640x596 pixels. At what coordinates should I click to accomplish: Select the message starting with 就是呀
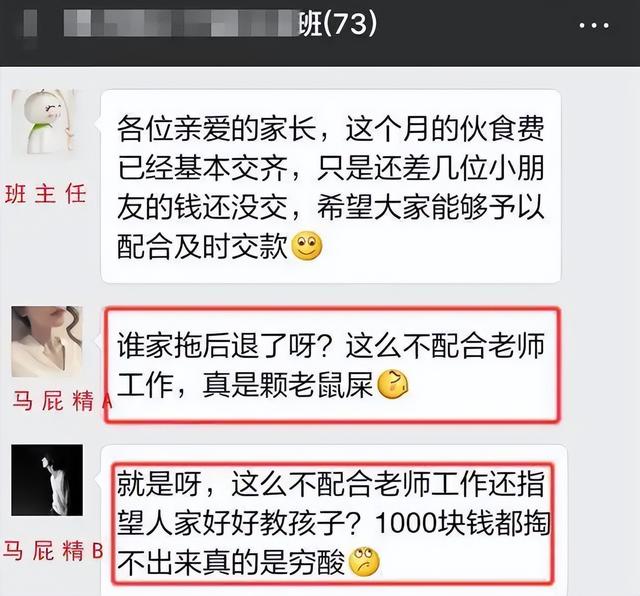point(333,523)
